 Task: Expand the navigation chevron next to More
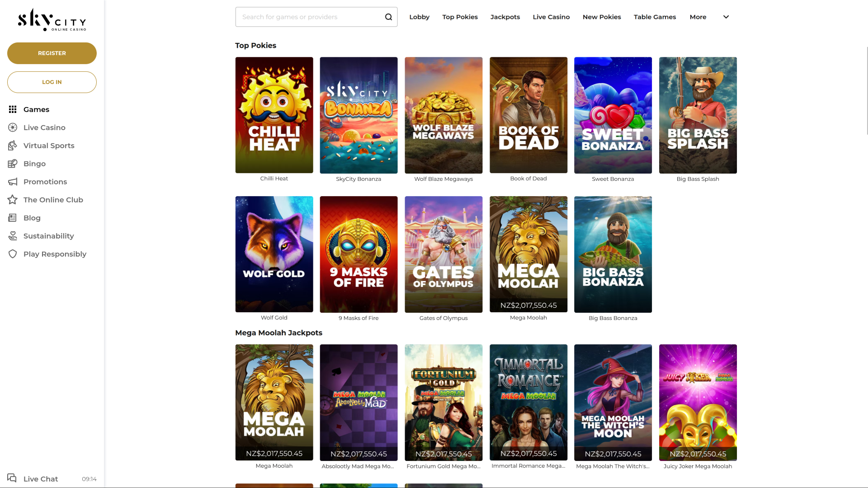coord(726,17)
